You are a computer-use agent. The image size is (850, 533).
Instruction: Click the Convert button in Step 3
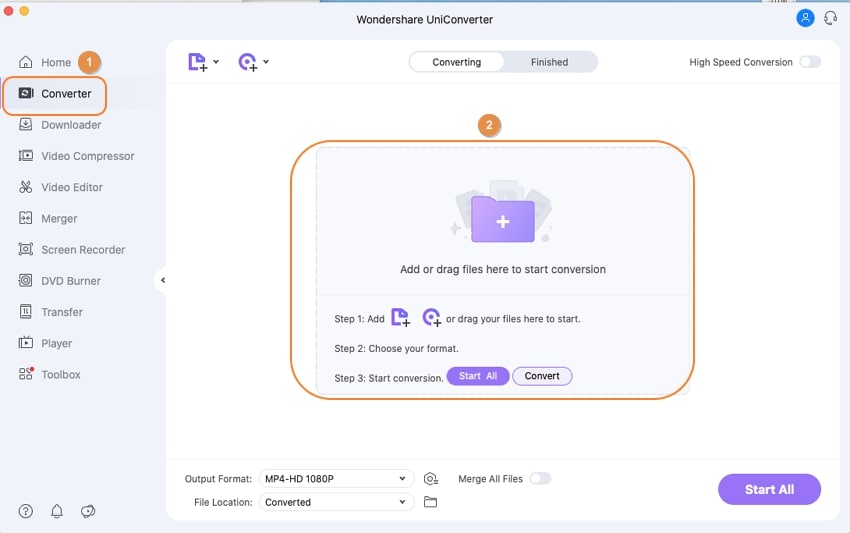pyautogui.click(x=542, y=376)
